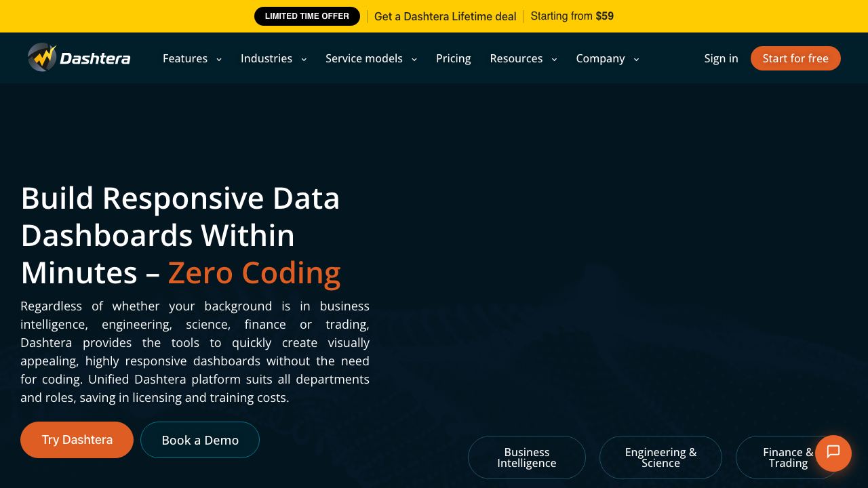Click the LIMITED TIME OFFER badge

coord(307,16)
